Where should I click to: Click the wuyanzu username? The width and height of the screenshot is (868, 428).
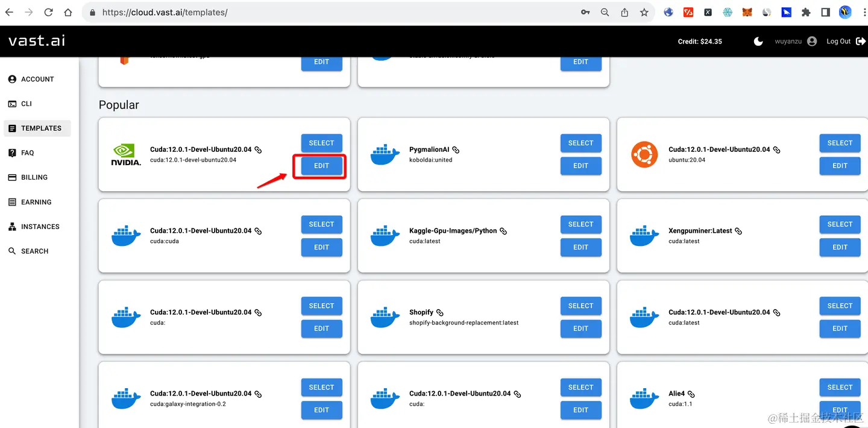click(x=788, y=42)
